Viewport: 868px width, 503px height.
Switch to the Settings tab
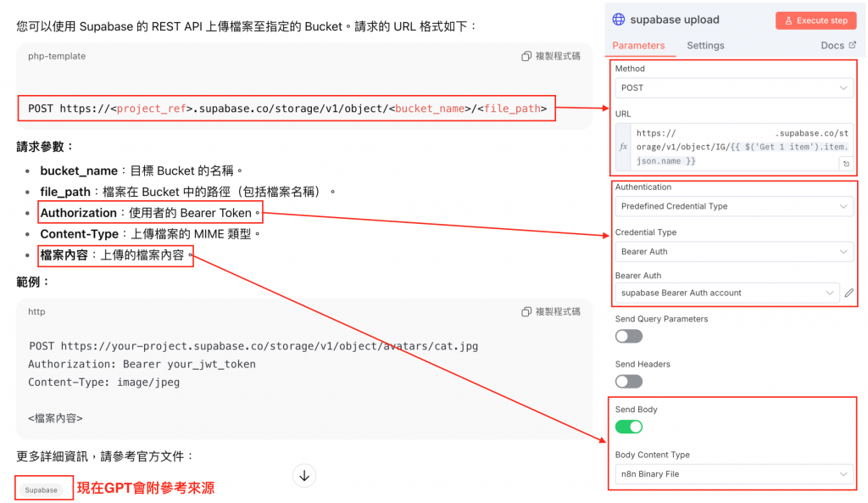(x=705, y=46)
